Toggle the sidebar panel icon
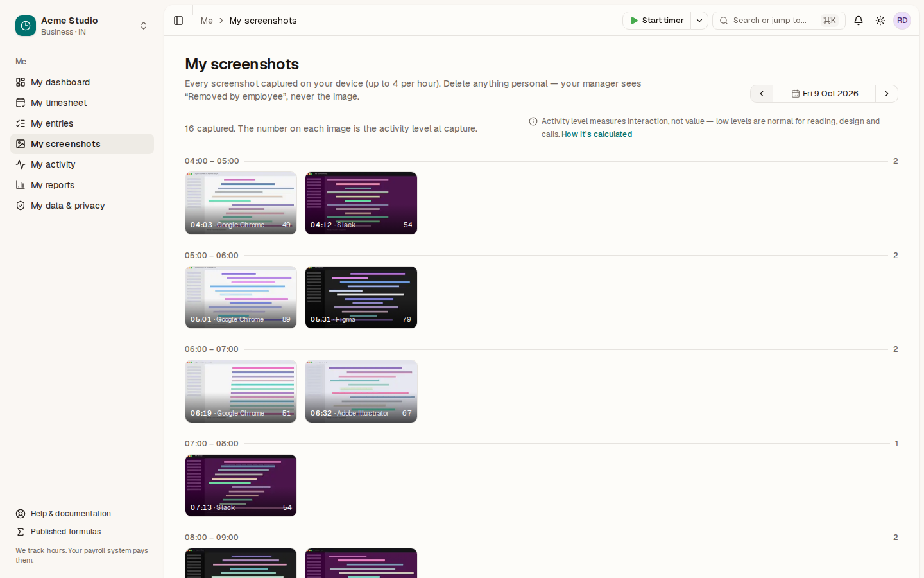This screenshot has width=924, height=578. pos(178,21)
